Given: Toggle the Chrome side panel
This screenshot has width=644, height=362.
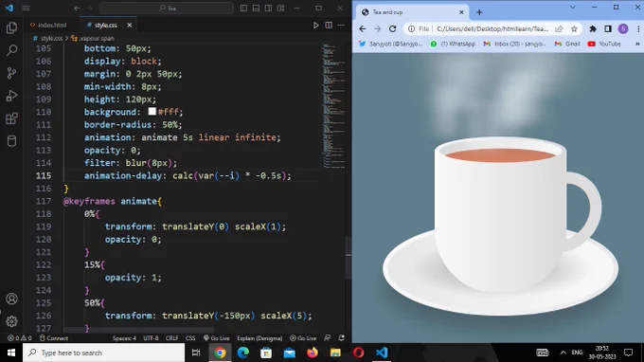Looking at the screenshot, I should (608, 28).
